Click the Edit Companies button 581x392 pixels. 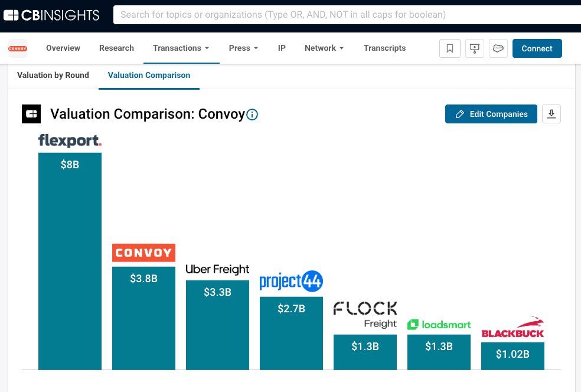[x=491, y=114]
